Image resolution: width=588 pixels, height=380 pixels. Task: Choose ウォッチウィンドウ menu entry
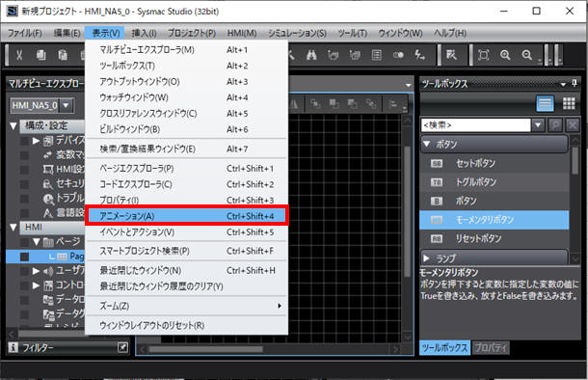tap(186, 97)
